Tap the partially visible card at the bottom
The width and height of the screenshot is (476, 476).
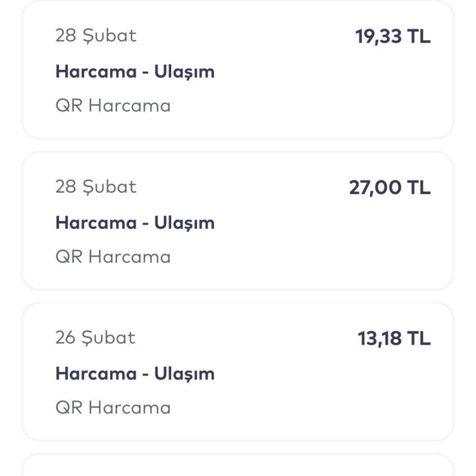point(238,466)
